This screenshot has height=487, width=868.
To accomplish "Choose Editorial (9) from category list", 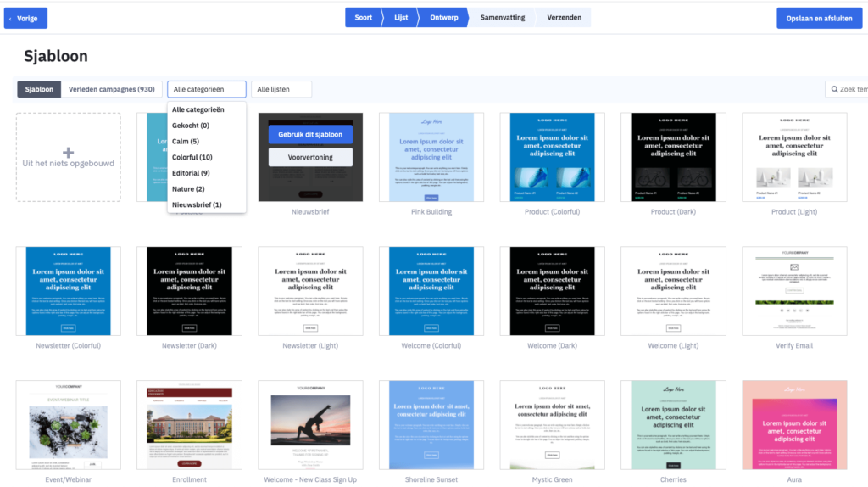I will tap(191, 173).
